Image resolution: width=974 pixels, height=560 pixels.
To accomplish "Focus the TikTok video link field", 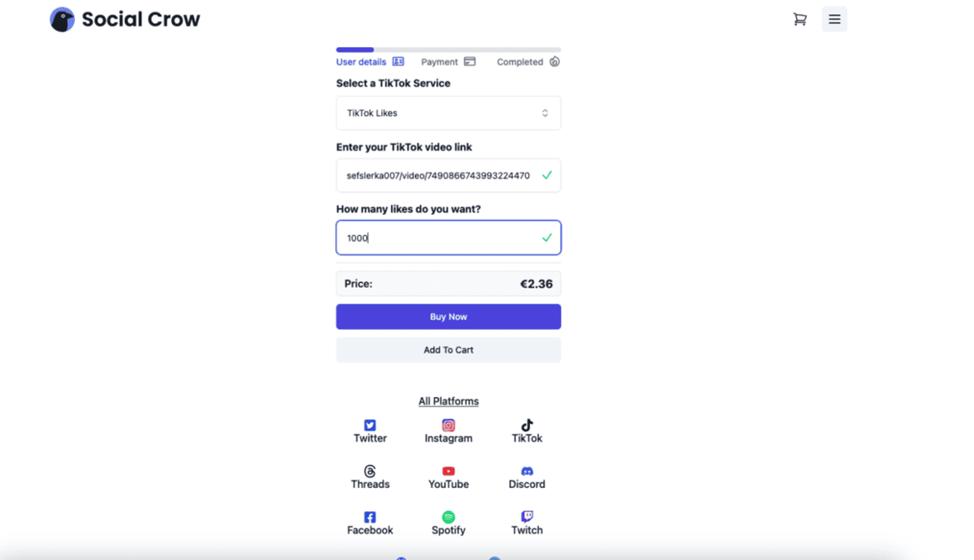I will [438, 175].
